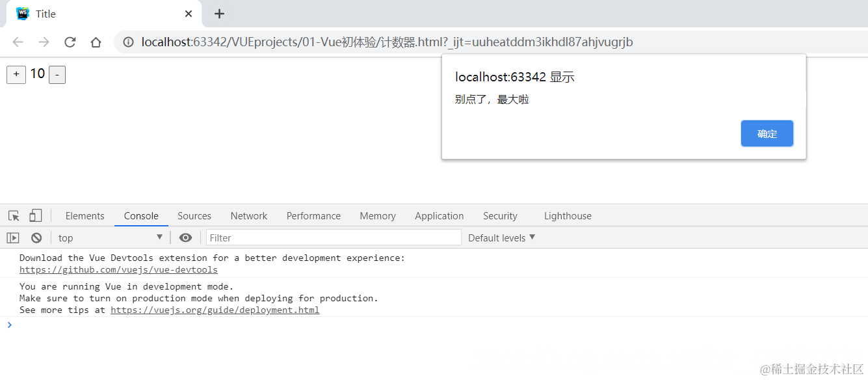Switch to the Console tab
868x380 pixels.
141,216
